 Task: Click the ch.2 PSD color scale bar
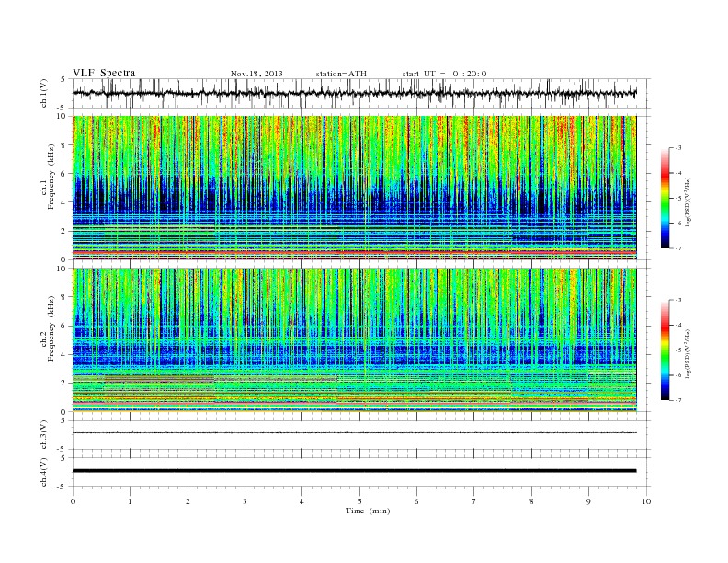click(x=665, y=350)
